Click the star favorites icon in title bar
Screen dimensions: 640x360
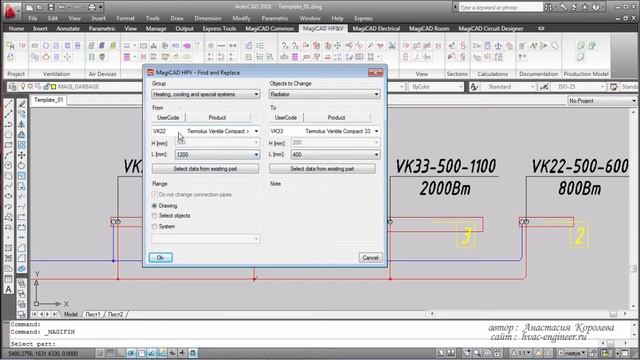pos(584,7)
